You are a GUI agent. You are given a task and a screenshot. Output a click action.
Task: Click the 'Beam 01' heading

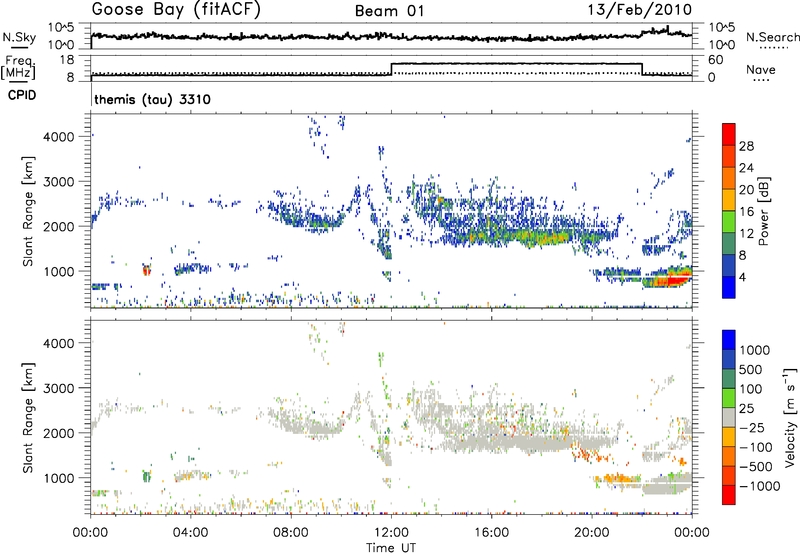[389, 11]
